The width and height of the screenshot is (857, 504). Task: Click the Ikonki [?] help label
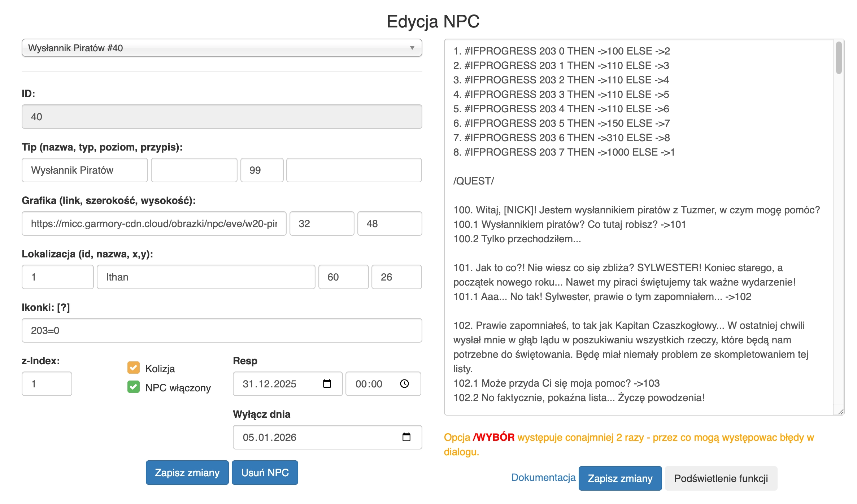click(x=63, y=307)
